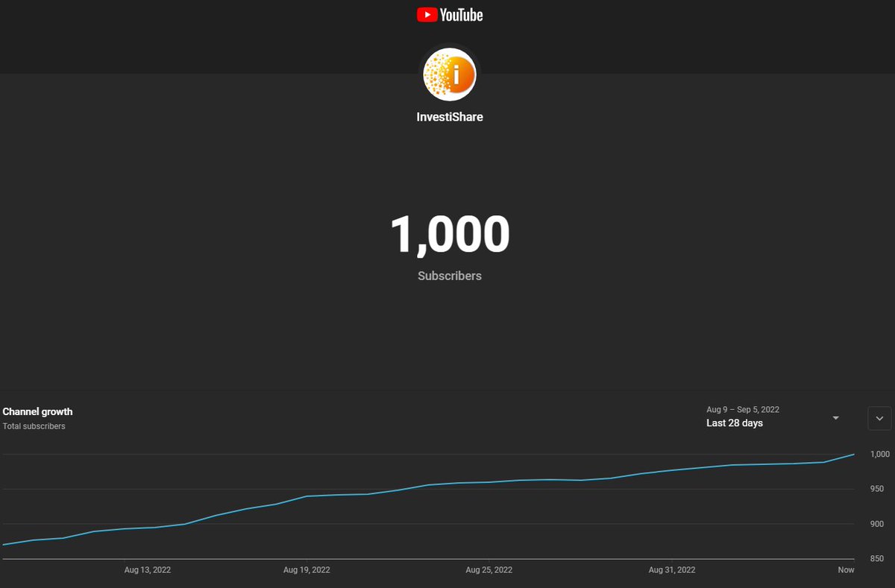Click the date range dropdown arrow
Viewport: 895px width, 588px height.
click(836, 418)
